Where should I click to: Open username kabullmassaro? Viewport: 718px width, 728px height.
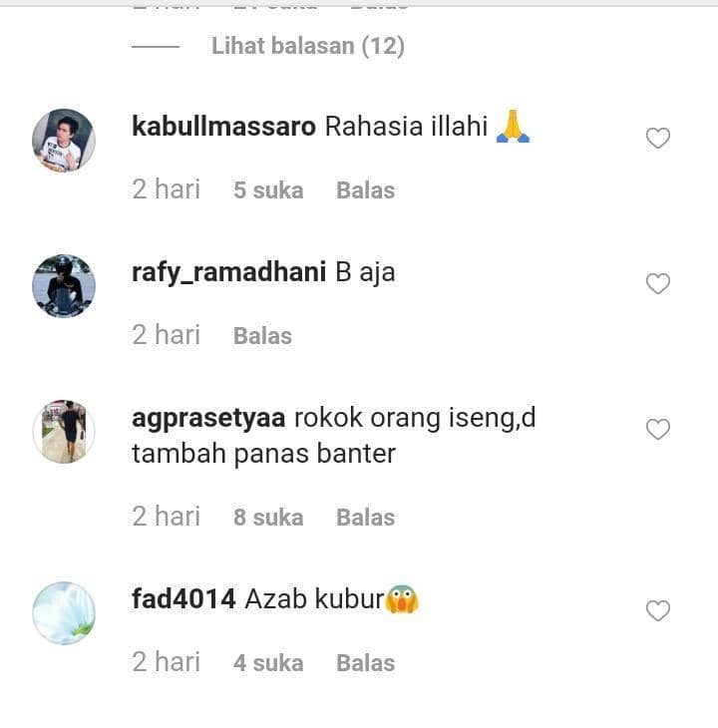[x=223, y=127]
